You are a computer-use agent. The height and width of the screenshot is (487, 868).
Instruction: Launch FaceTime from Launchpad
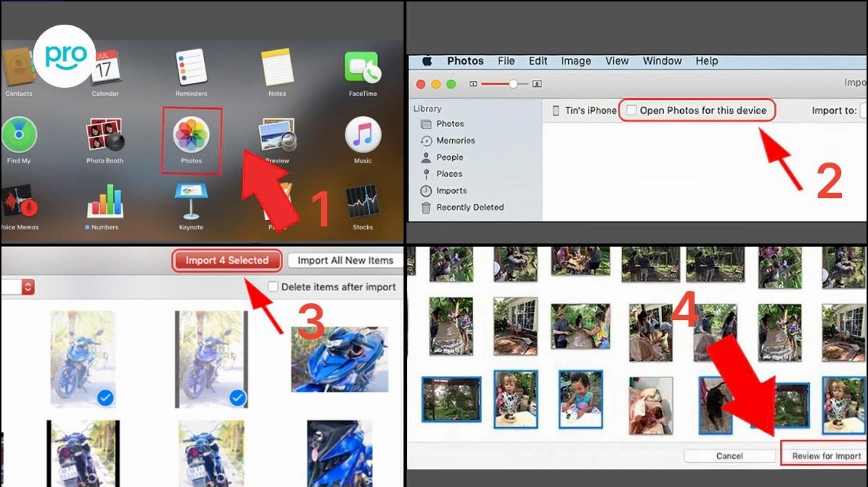click(362, 68)
